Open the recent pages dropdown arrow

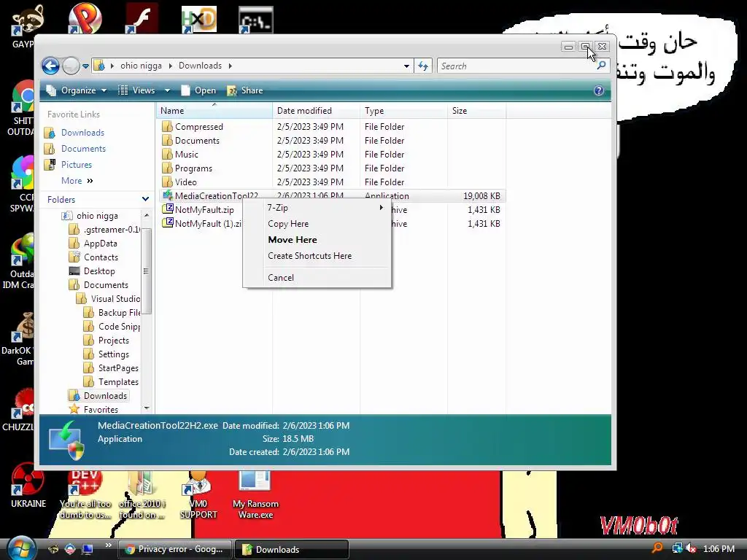86,66
